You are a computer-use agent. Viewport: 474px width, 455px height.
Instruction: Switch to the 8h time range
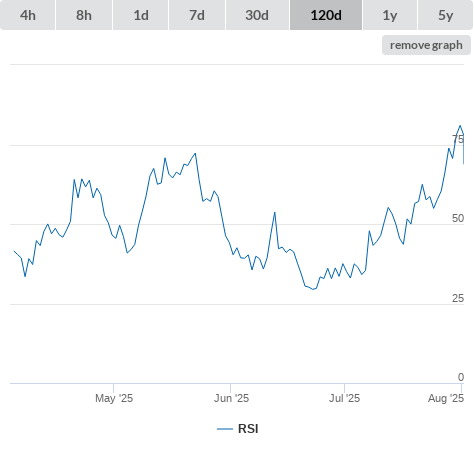coord(84,15)
